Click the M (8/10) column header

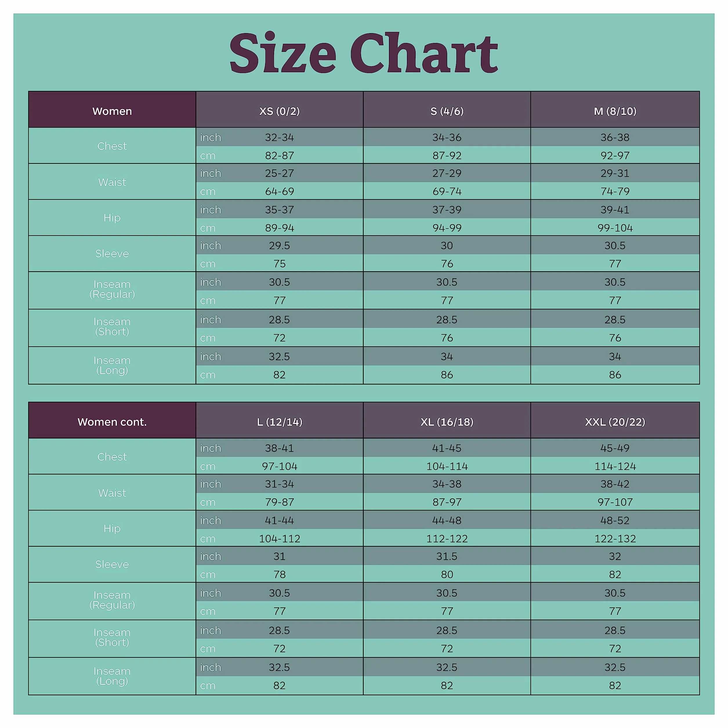tap(615, 110)
